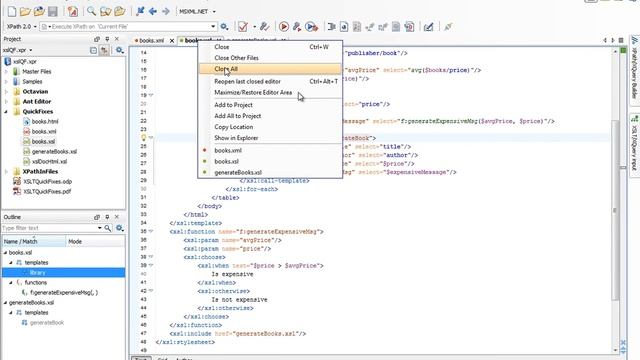The image size is (640, 360).
Task: Open a file with the Open folder icon
Action: [25, 11]
